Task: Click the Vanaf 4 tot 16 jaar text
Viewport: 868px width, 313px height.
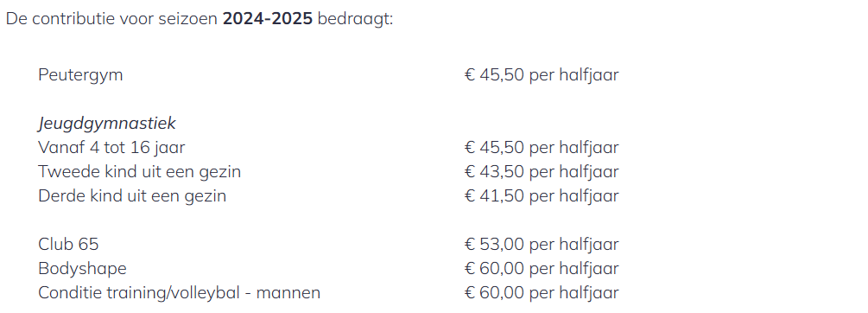Action: 111,147
